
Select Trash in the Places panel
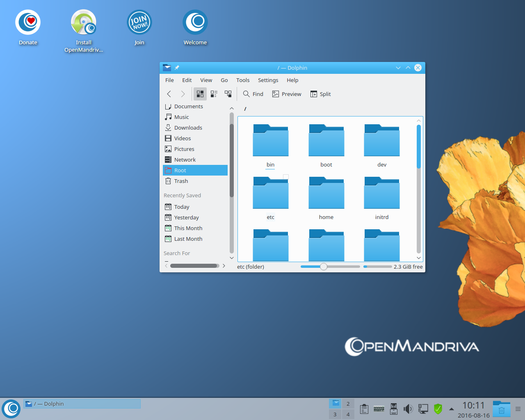195,181
